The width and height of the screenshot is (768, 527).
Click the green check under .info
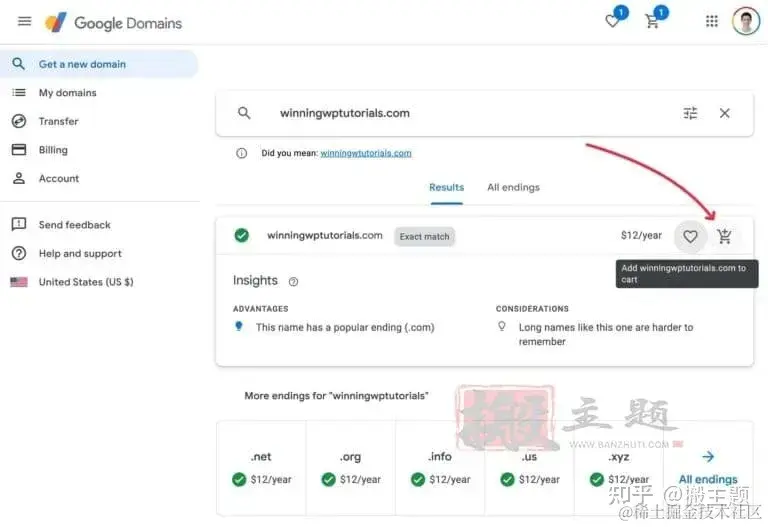click(418, 479)
